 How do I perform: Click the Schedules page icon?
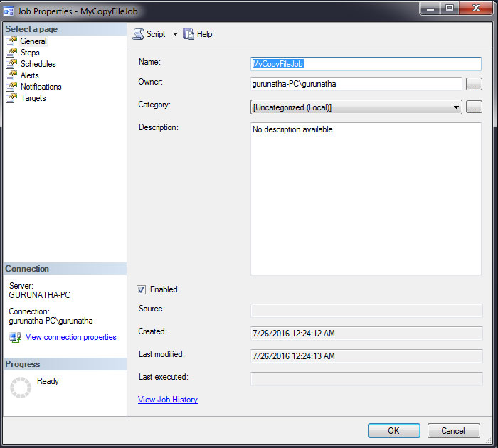tap(11, 64)
